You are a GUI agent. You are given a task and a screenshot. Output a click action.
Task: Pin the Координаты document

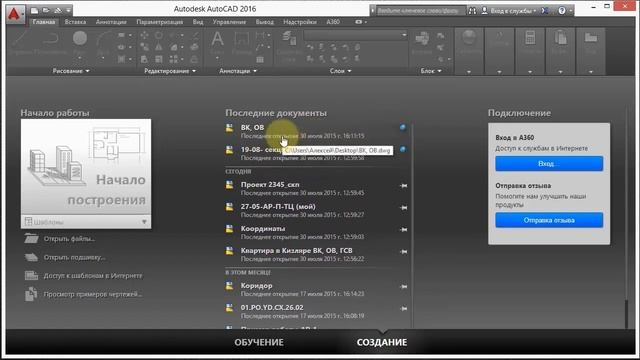coord(404,230)
